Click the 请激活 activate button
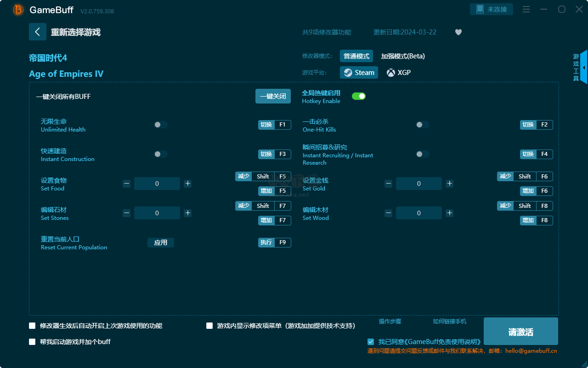The image size is (588, 368). pos(521,331)
